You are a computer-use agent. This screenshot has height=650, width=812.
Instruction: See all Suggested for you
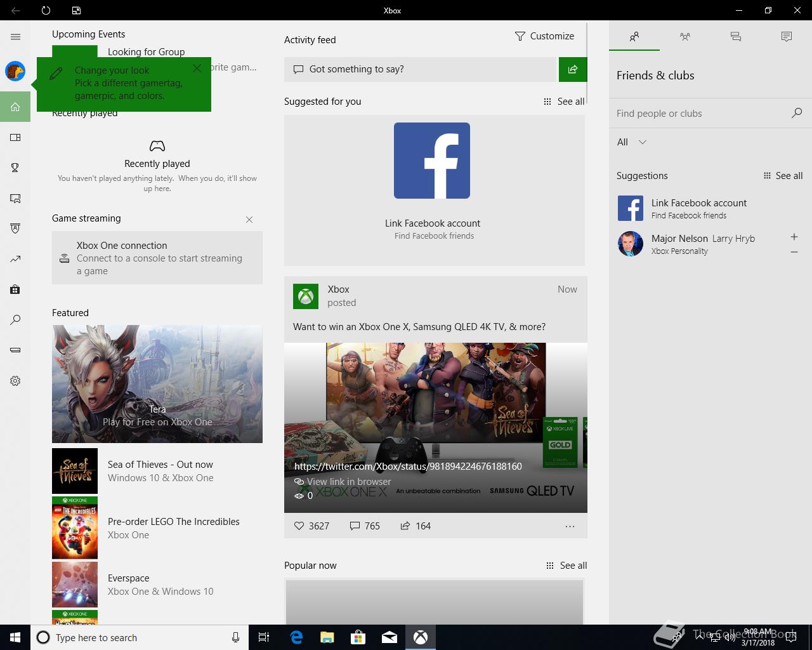click(564, 102)
